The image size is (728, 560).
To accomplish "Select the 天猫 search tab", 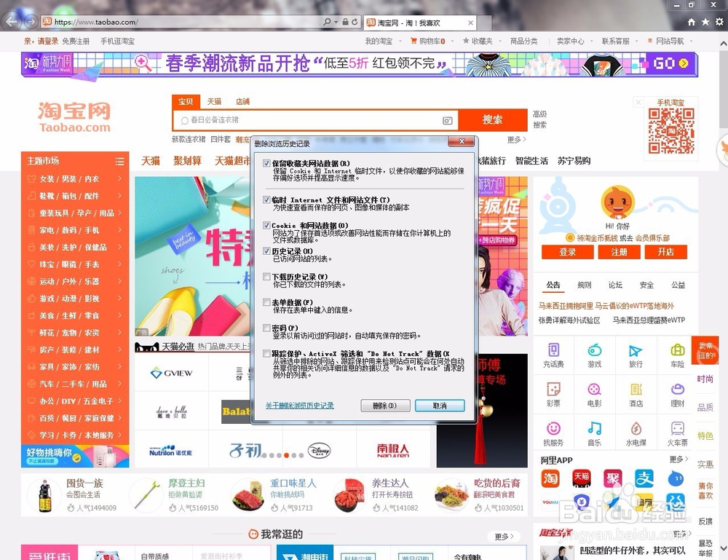I will [x=214, y=102].
